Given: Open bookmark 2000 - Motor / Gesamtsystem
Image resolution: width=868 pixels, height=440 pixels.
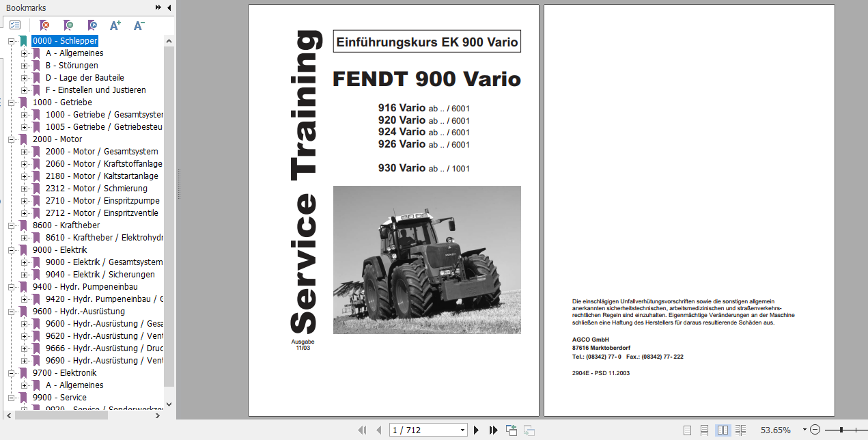Looking at the screenshot, I should 102,152.
